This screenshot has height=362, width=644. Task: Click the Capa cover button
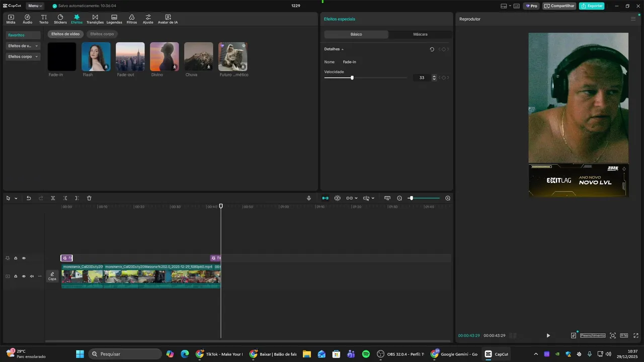pyautogui.click(x=52, y=276)
